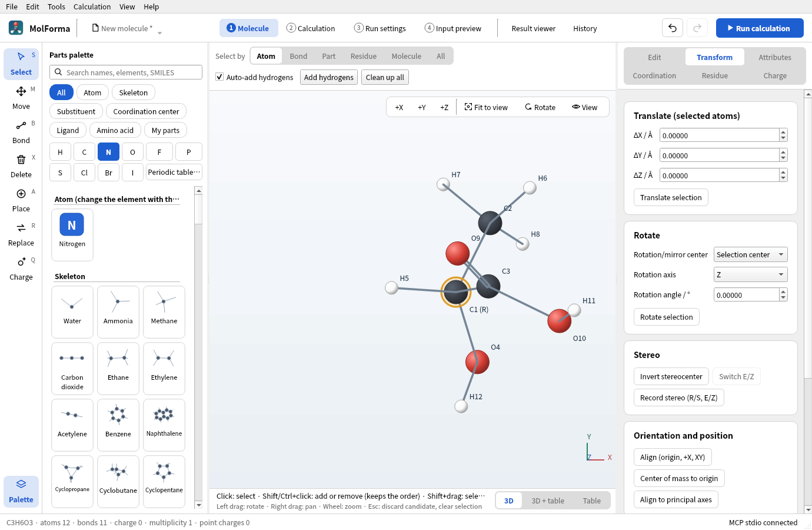
Task: Click the parts palette search field
Action: (126, 72)
